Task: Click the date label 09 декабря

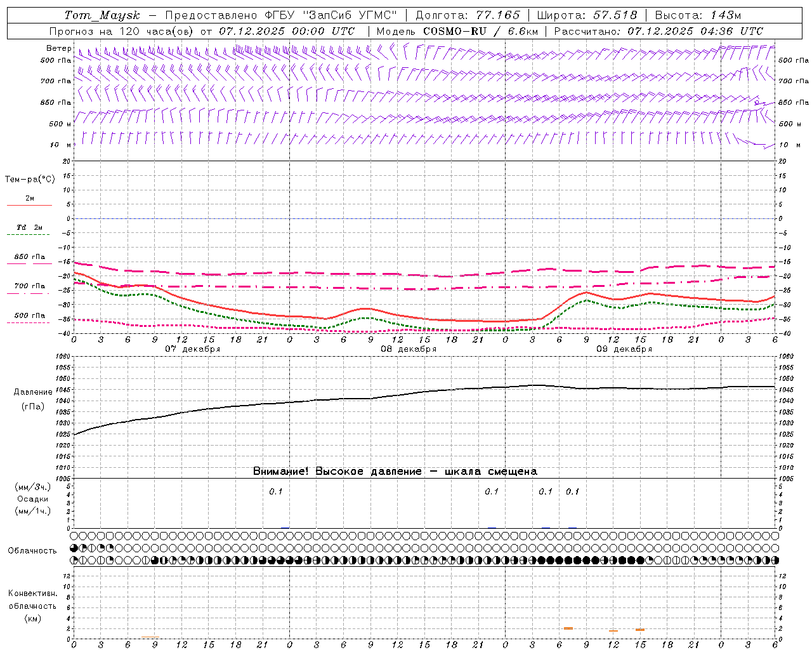Action: point(624,349)
